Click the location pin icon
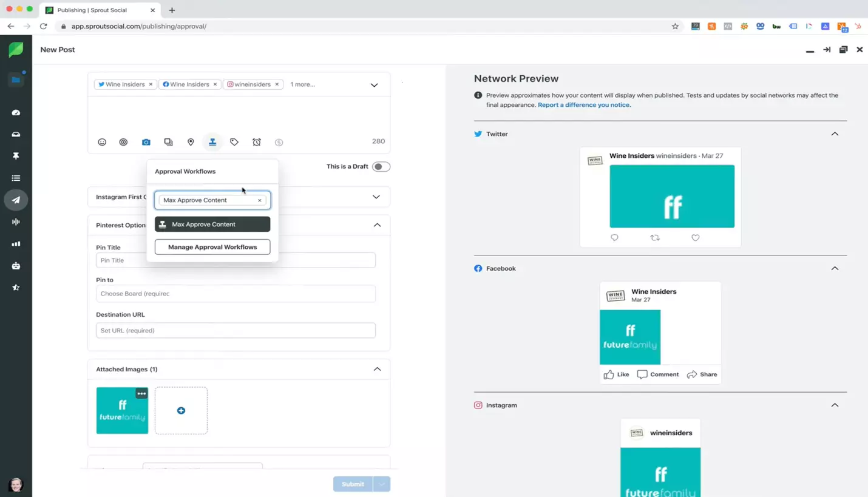Image resolution: width=868 pixels, height=497 pixels. click(x=191, y=142)
